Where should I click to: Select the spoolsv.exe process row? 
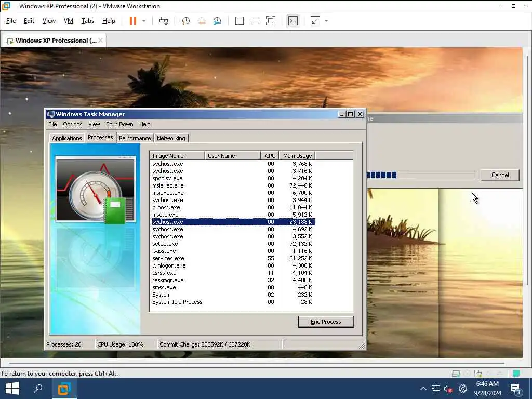(x=233, y=178)
